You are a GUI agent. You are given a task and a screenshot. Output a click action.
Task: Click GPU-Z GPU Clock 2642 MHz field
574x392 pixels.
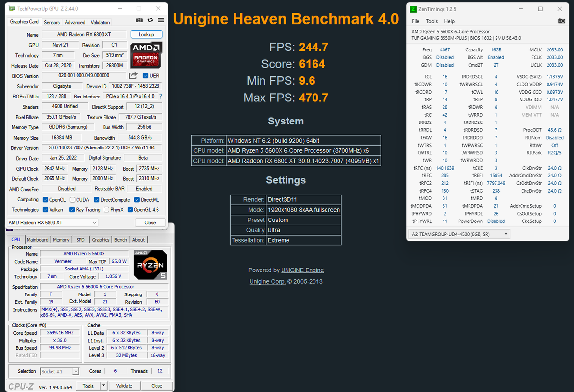[54, 168]
